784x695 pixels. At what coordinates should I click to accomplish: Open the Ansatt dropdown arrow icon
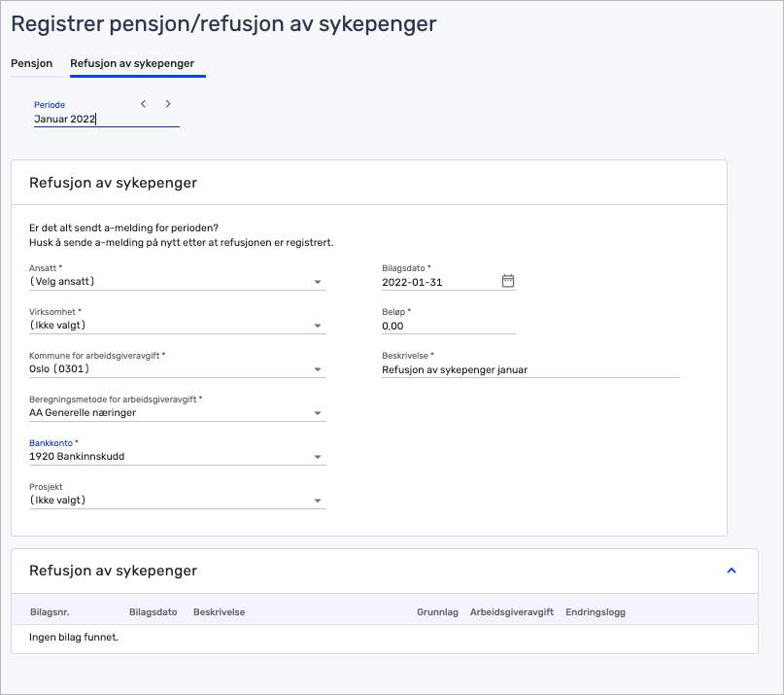tap(318, 280)
